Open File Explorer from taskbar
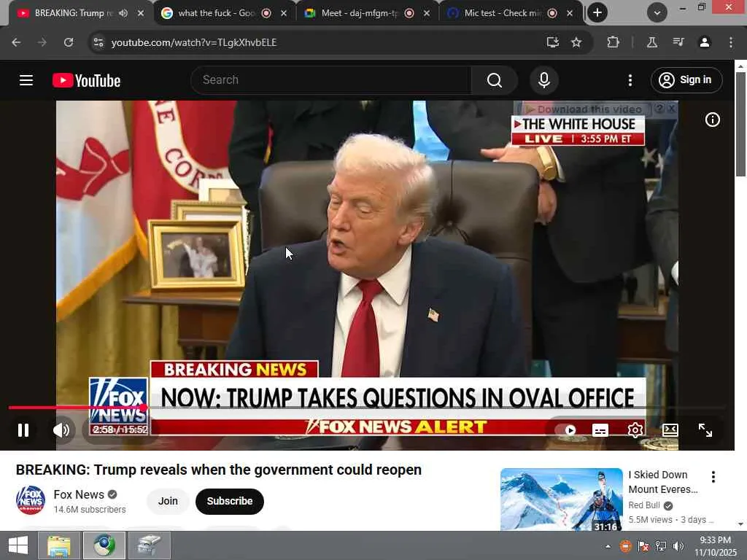The image size is (747, 560). 59,545
